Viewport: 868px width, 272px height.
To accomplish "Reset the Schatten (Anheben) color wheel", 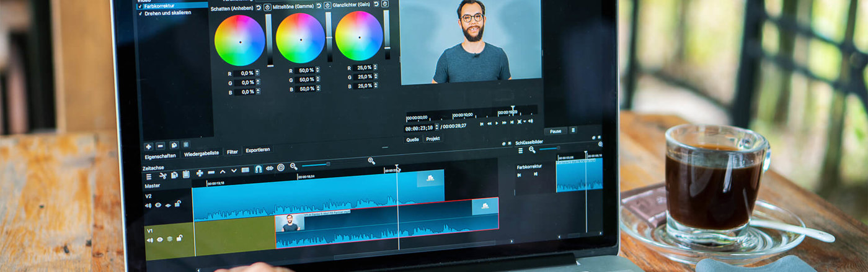I will 259,7.
